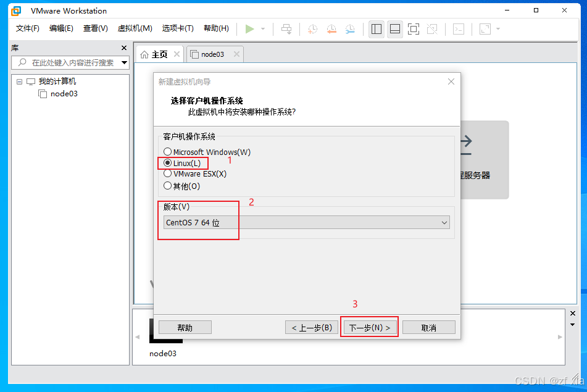The width and height of the screenshot is (587, 392).
Task: Select the Microsoft Windows(W) radio button
Action: point(167,152)
